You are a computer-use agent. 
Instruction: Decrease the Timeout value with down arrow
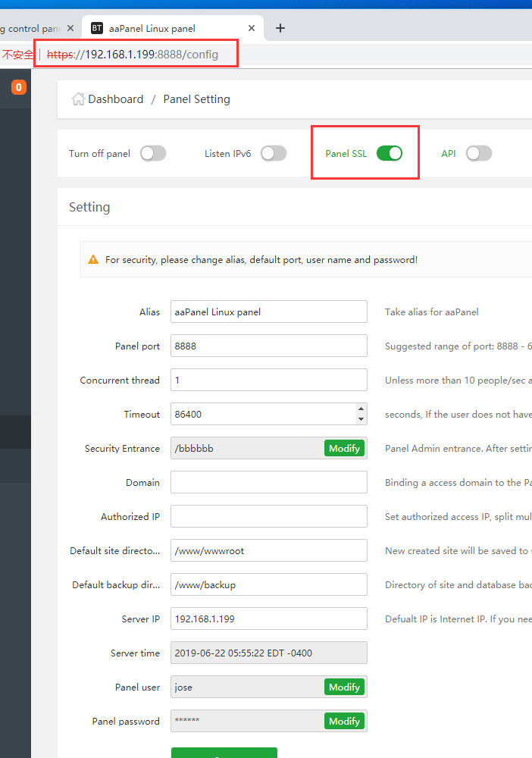pos(361,419)
